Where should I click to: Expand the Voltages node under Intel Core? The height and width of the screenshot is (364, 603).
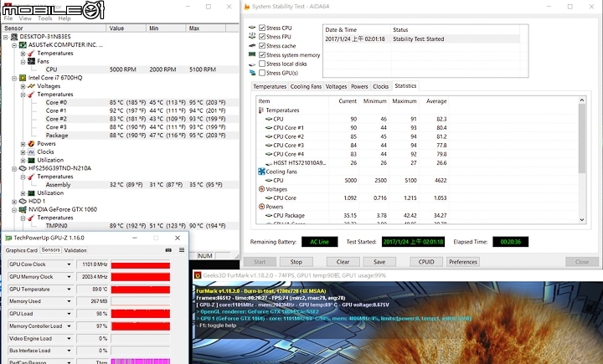[x=23, y=86]
